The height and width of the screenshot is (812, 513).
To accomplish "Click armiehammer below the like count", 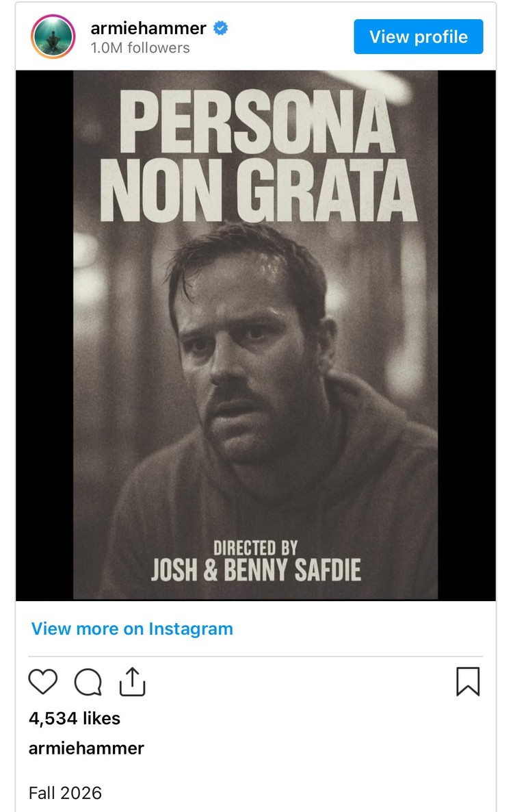I will pos(85,748).
